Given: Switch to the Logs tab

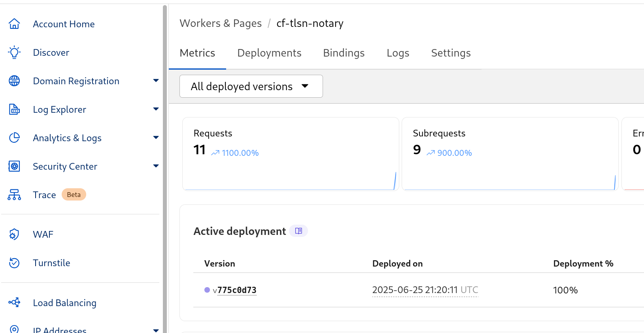Looking at the screenshot, I should point(398,53).
